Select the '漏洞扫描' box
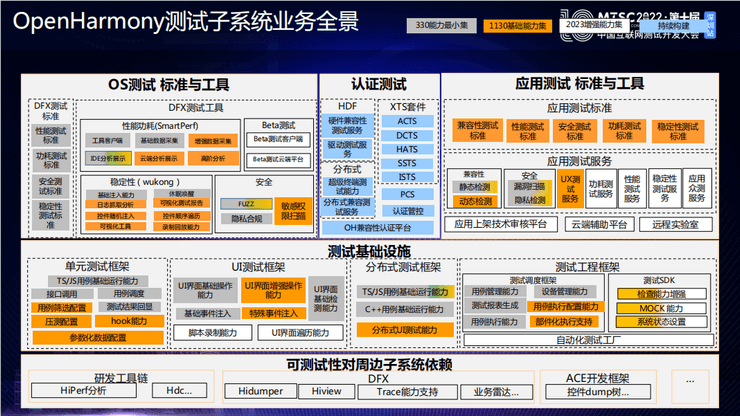This screenshot has width=740, height=416. click(529, 187)
